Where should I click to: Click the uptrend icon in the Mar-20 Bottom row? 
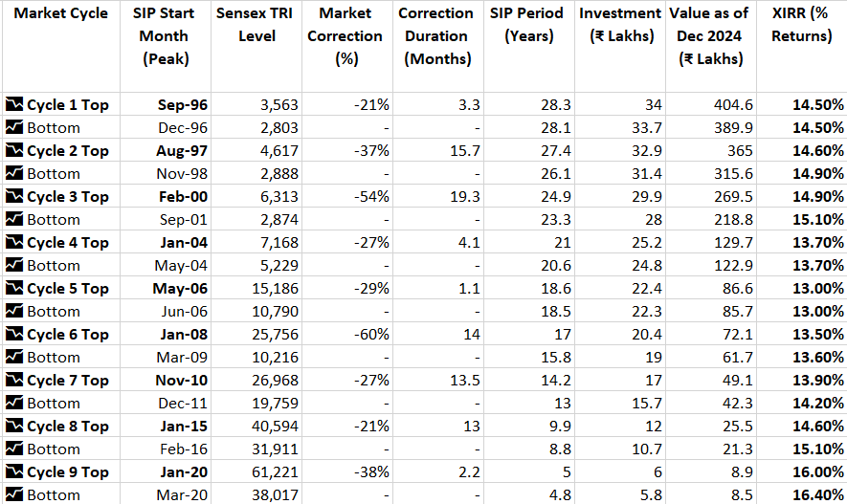14,494
